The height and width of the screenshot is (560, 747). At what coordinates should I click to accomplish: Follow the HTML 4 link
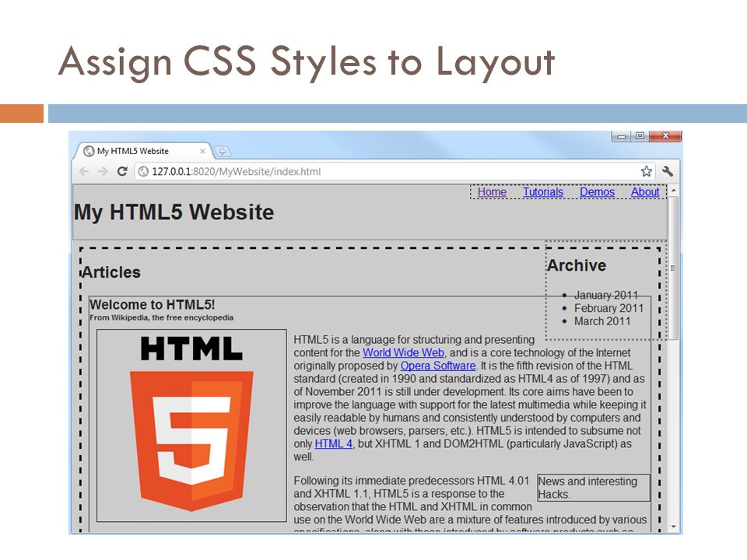pos(334,444)
